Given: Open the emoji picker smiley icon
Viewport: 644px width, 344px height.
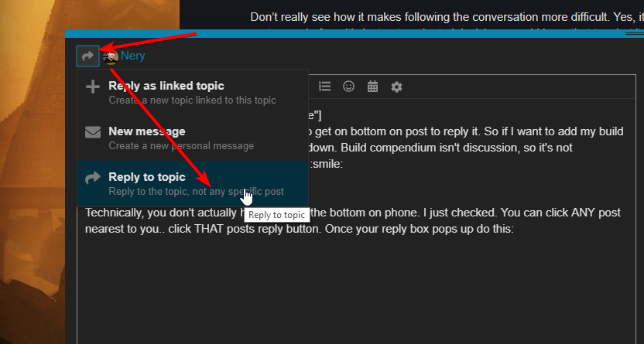Looking at the screenshot, I should coord(349,87).
